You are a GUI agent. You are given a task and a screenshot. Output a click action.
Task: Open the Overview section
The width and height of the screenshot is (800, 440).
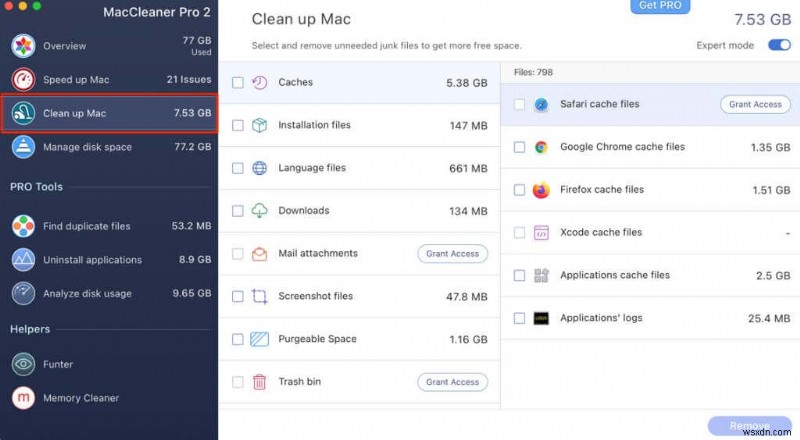[109, 46]
